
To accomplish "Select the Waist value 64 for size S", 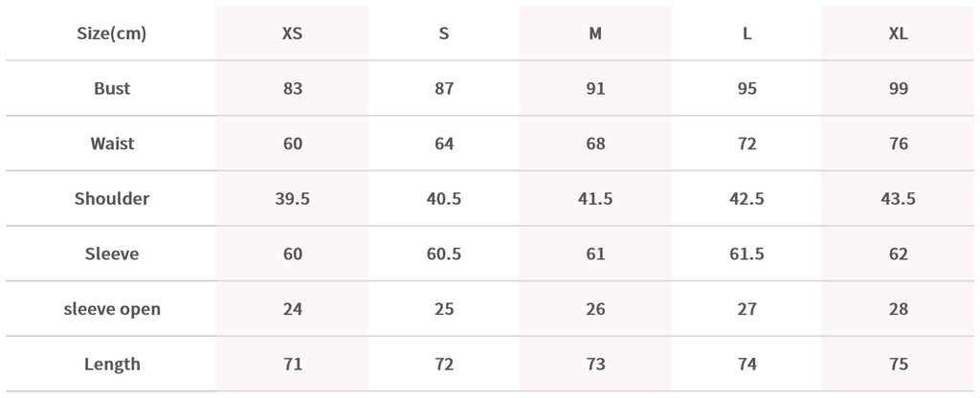I will pos(444,144).
